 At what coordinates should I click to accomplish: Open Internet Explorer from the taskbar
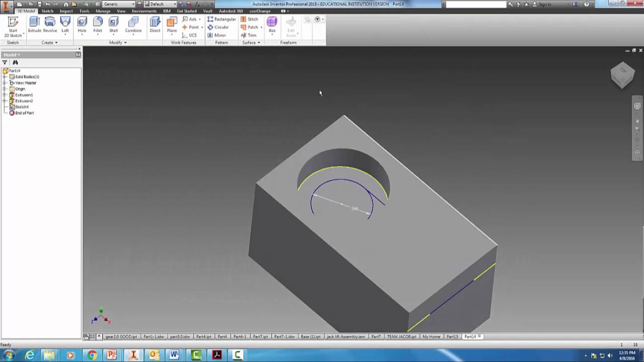point(30,355)
